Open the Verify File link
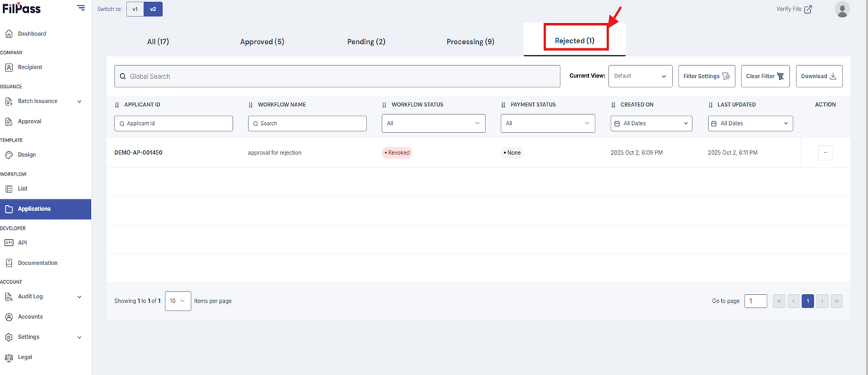 793,9
